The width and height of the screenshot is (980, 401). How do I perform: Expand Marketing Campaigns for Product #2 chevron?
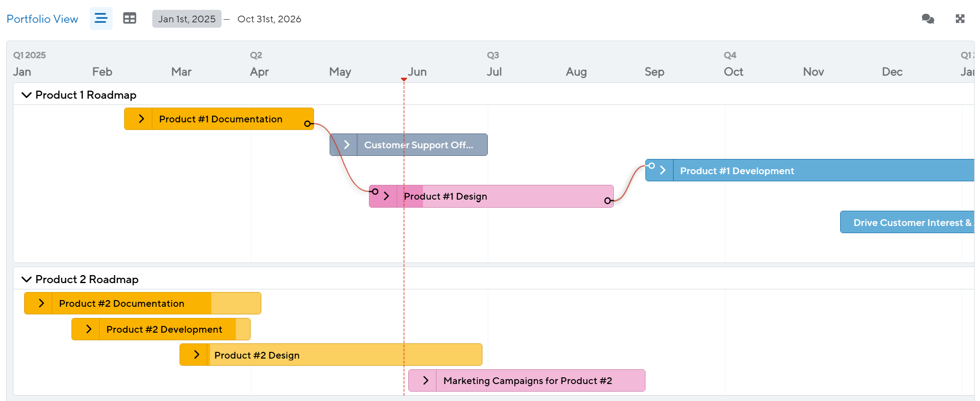point(425,380)
